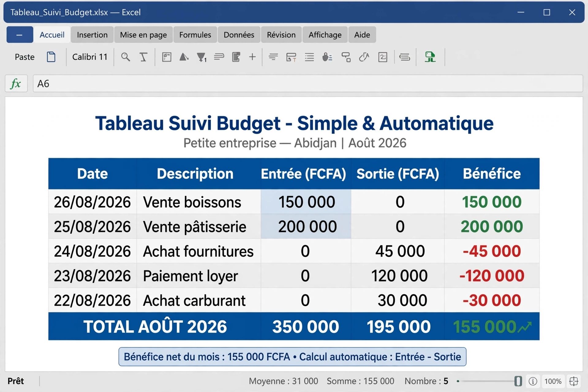Screen dimensions: 588x392
Task: Click the numbered box icon in toolbar
Action: coord(383,57)
